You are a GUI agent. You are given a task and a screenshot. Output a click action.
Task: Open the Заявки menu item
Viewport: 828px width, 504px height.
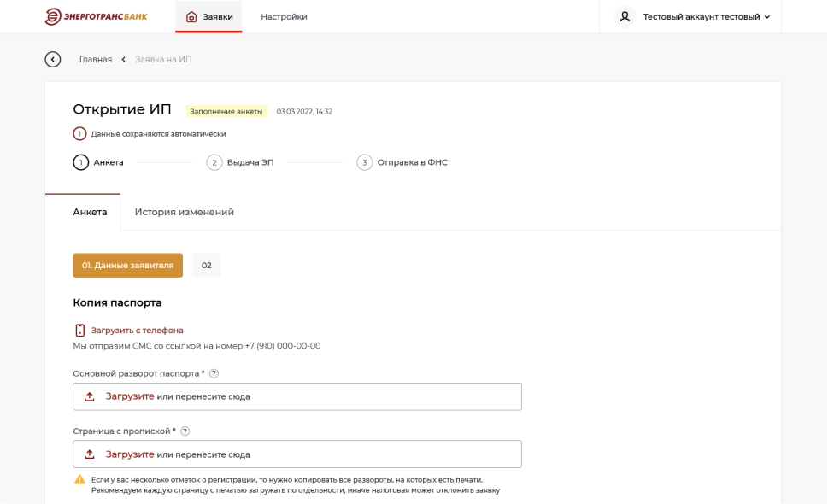click(x=208, y=16)
